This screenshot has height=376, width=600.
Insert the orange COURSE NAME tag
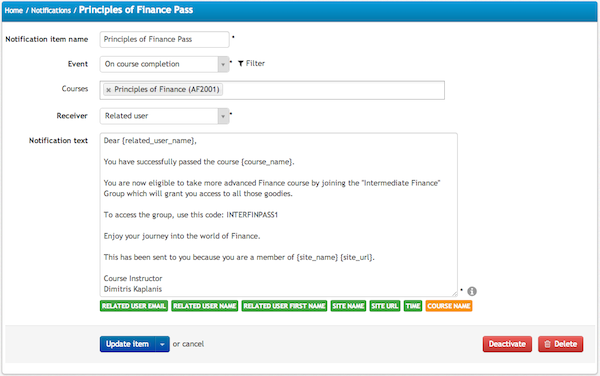click(x=449, y=306)
